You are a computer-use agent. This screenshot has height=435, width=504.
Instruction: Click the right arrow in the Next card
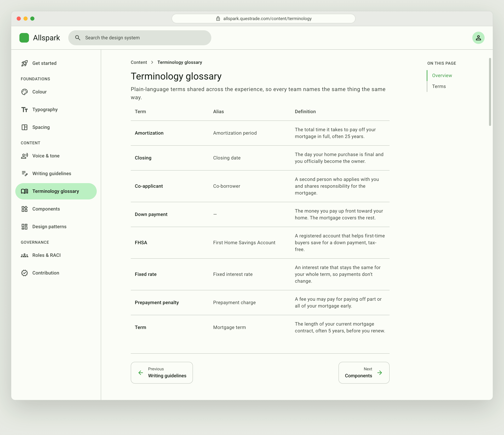[x=380, y=373]
